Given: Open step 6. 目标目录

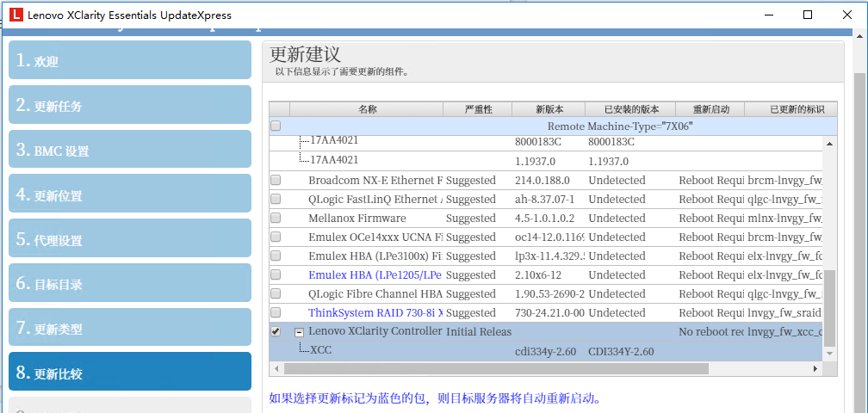Looking at the screenshot, I should [129, 283].
